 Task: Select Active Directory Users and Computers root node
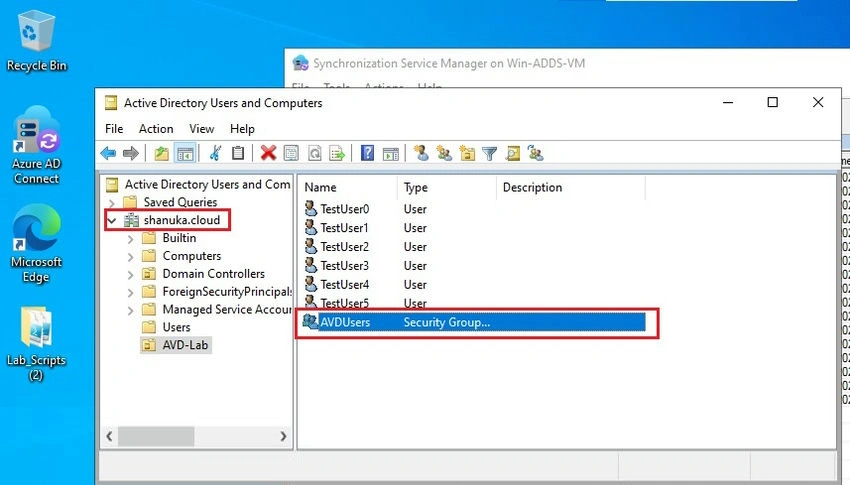207,185
